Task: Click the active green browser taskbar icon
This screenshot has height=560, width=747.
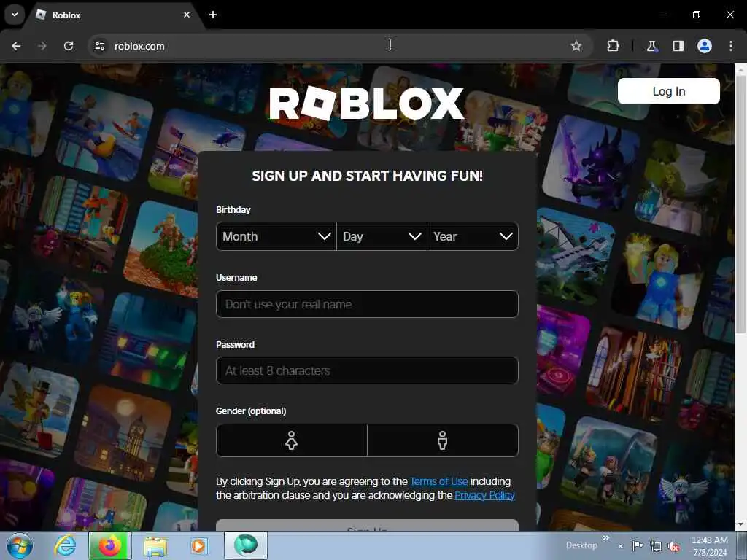Action: (246, 545)
